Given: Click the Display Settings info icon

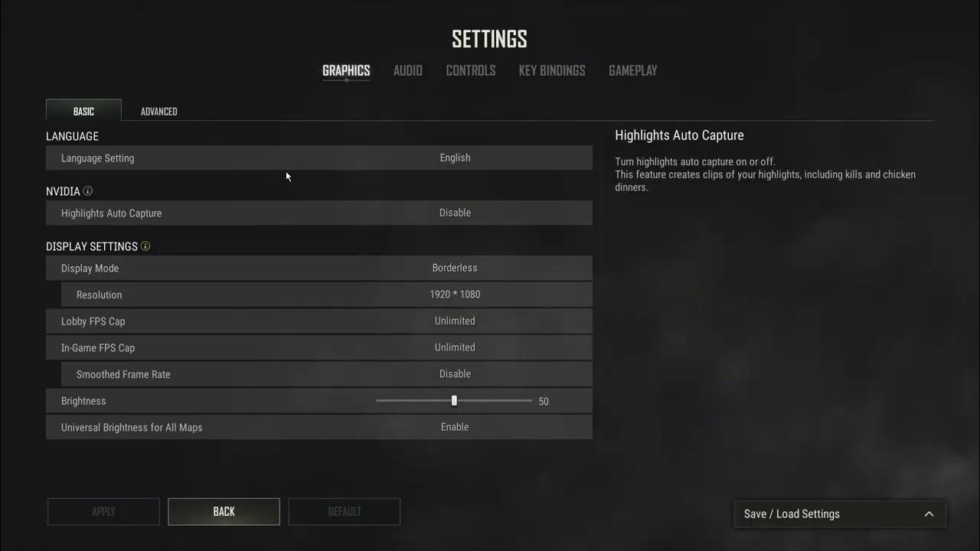Looking at the screenshot, I should 145,246.
